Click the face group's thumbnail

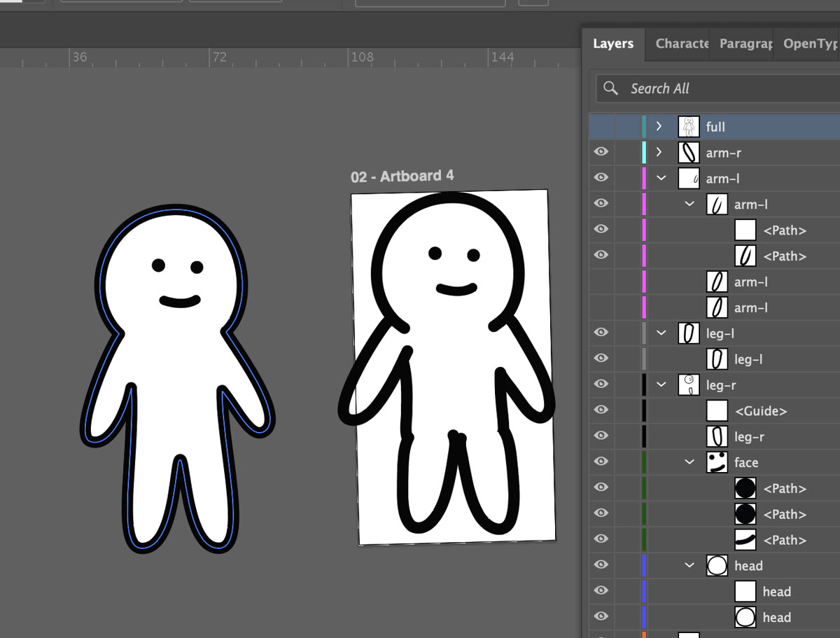tap(717, 463)
